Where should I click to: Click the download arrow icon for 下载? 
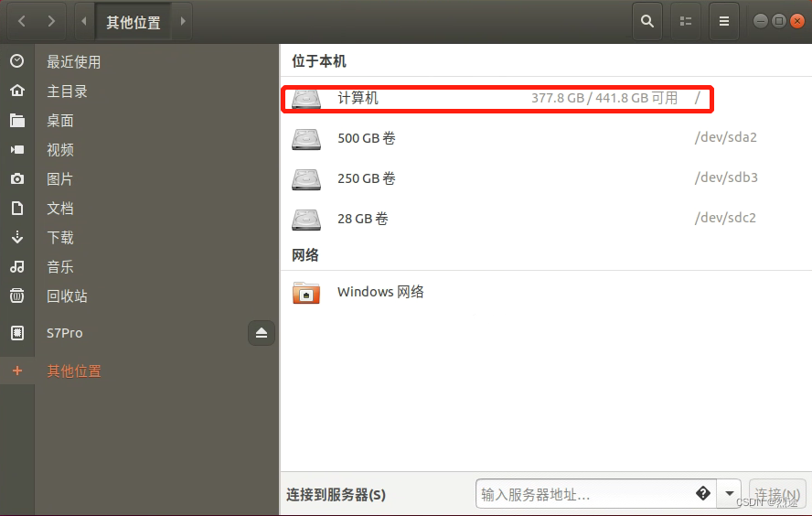(x=17, y=237)
